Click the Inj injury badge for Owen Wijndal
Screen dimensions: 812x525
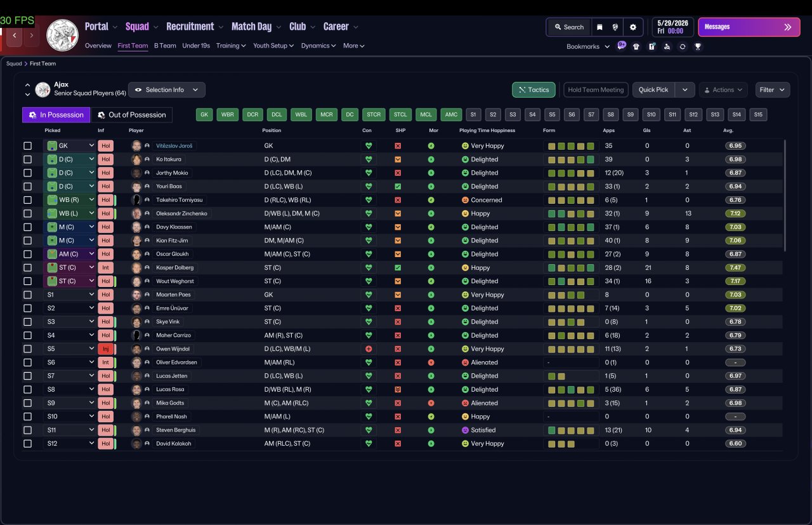[105, 349]
